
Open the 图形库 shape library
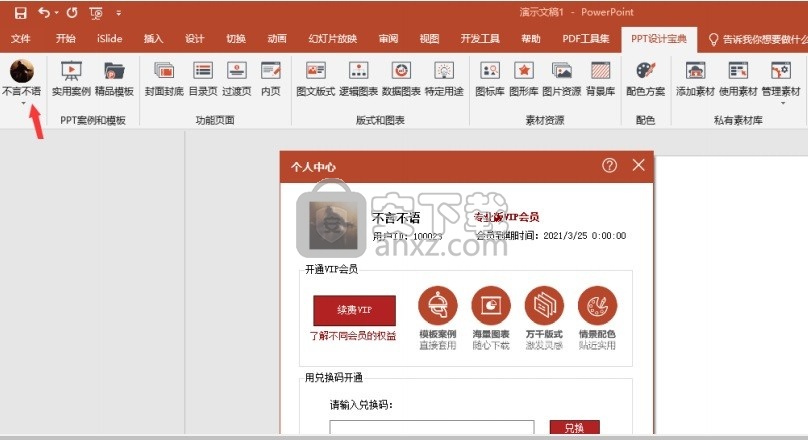click(524, 79)
